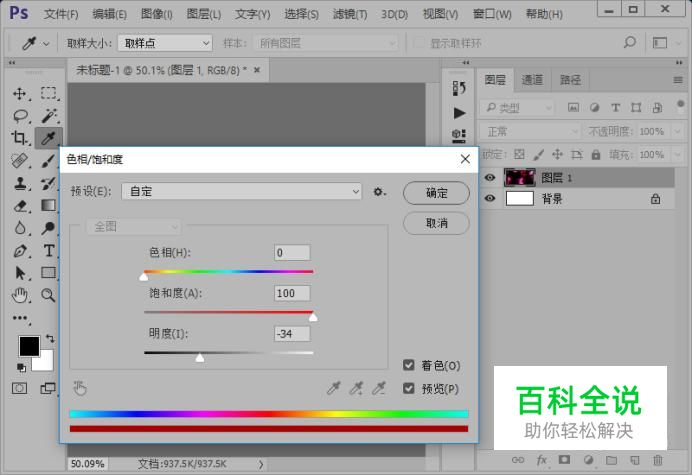This screenshot has height=475, width=692.
Task: Delete layer with trash icon
Action: coord(658,460)
